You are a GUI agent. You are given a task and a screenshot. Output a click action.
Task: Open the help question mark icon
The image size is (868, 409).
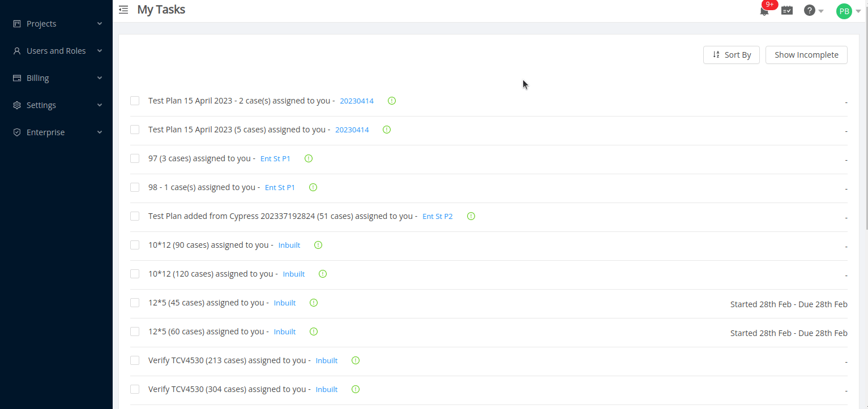point(810,10)
